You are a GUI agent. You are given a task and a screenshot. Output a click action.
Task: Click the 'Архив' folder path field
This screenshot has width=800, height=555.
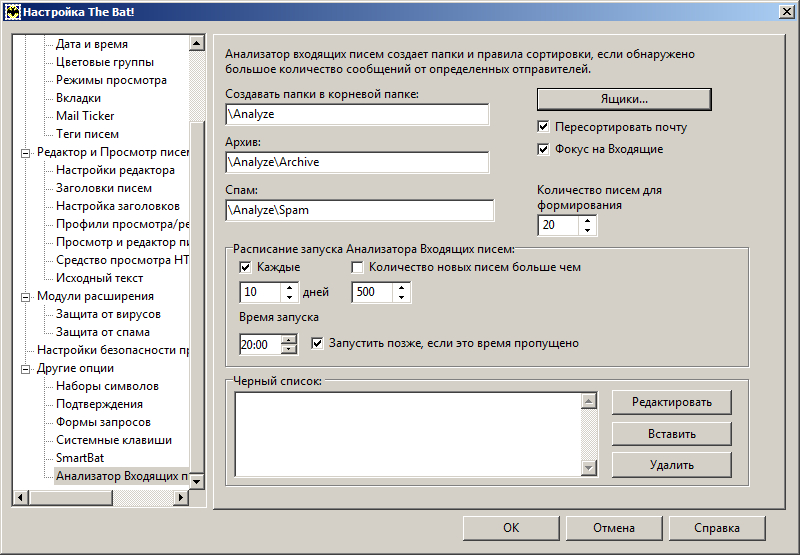coord(357,161)
